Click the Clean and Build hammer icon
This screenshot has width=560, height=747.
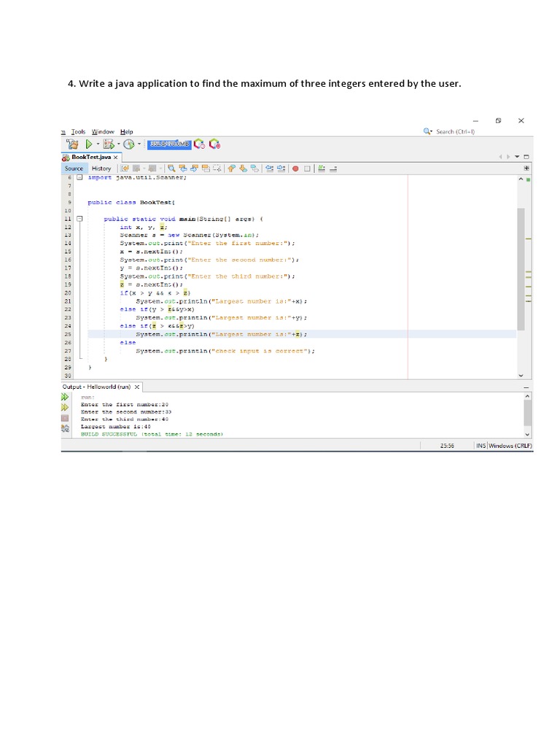[73, 144]
